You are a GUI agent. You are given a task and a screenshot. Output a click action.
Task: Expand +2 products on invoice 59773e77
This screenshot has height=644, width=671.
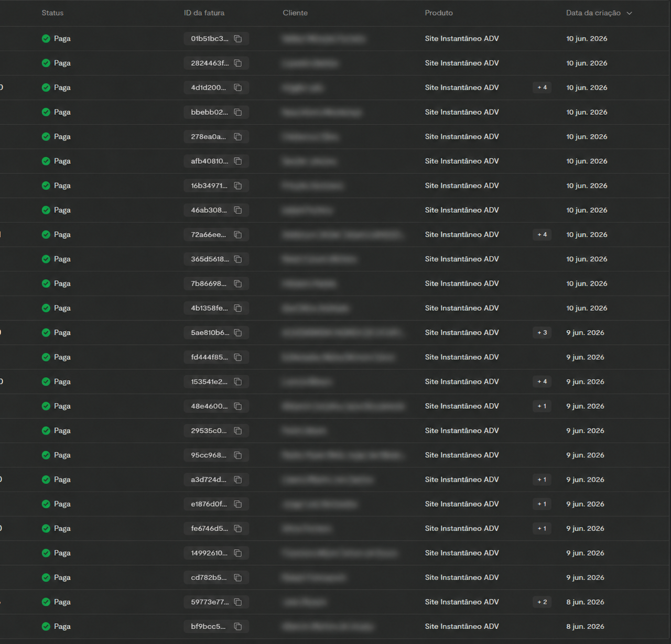pos(542,602)
